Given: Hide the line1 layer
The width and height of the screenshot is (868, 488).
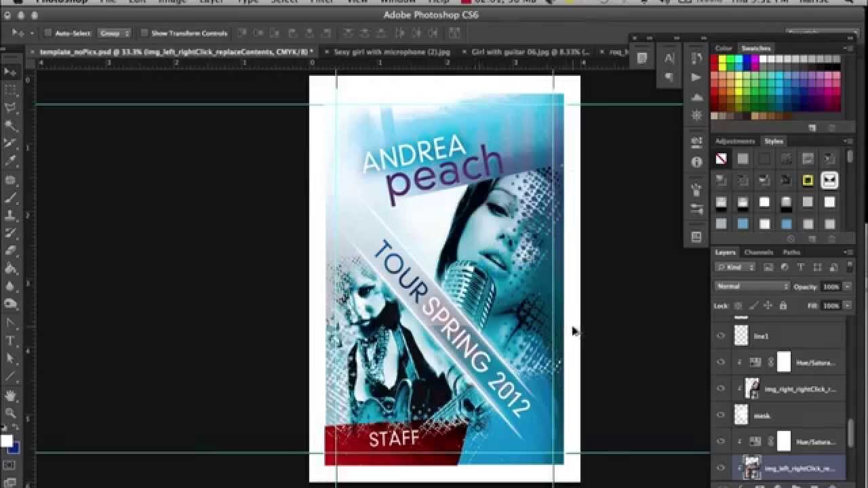Looking at the screenshot, I should [720, 335].
